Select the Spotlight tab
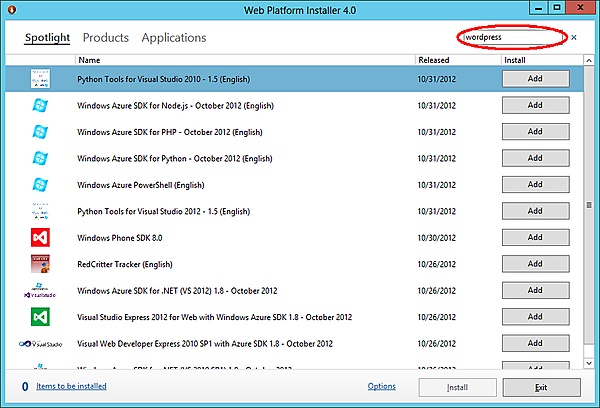This screenshot has width=600, height=408. [x=47, y=38]
